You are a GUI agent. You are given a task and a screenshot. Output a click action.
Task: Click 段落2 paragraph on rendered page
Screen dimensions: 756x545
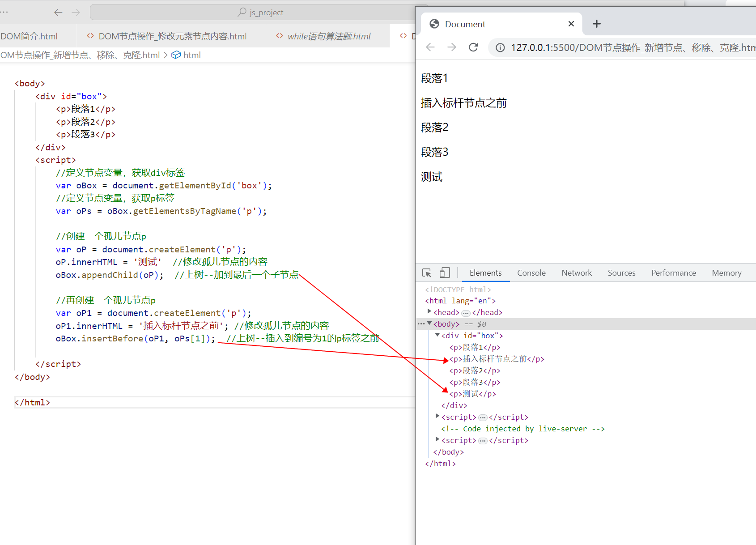[434, 128]
